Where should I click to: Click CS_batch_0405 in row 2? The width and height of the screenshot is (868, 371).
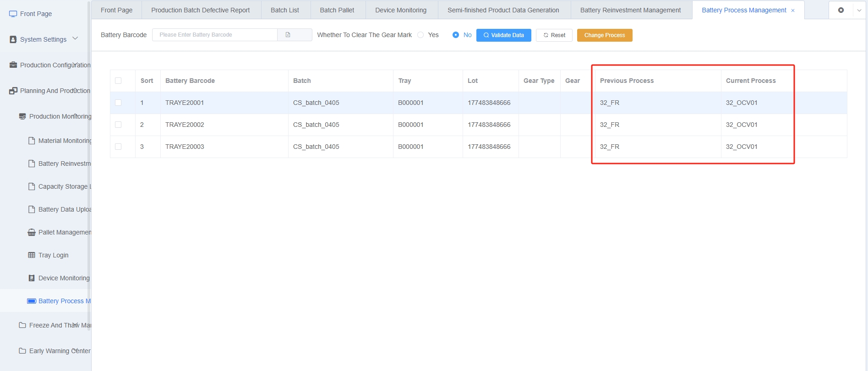coord(316,125)
